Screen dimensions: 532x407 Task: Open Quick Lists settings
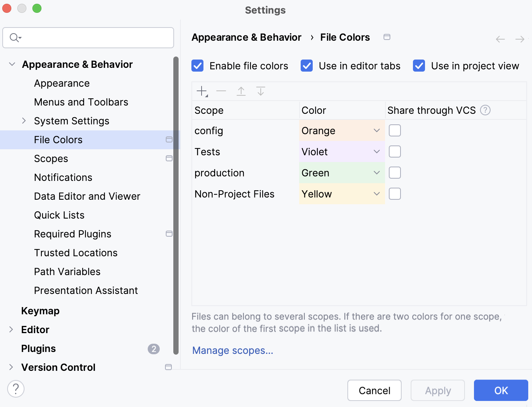59,215
